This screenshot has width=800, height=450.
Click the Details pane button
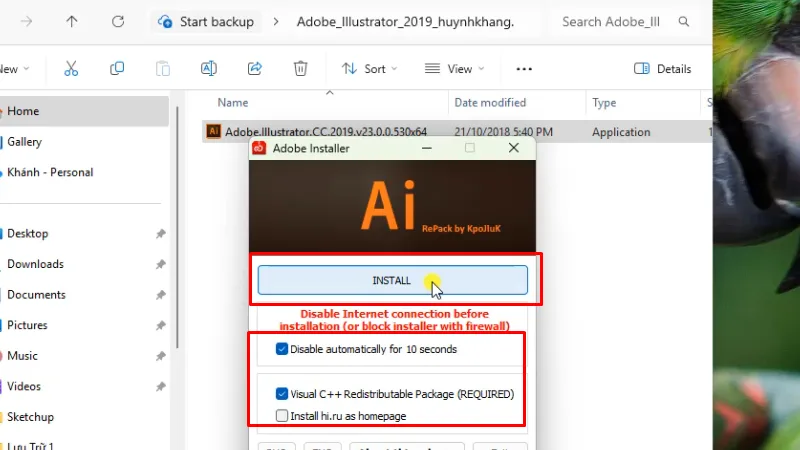click(x=662, y=69)
